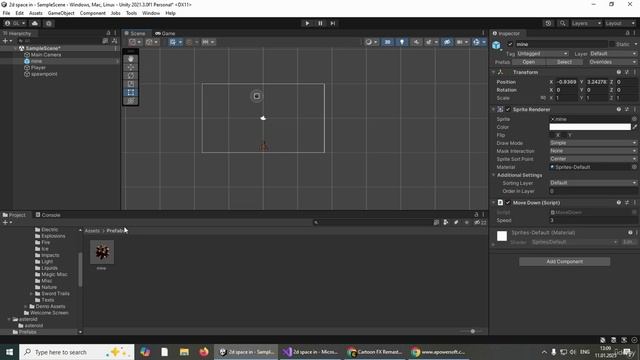Click the Add Component button
640x360 pixels.
pyautogui.click(x=564, y=262)
